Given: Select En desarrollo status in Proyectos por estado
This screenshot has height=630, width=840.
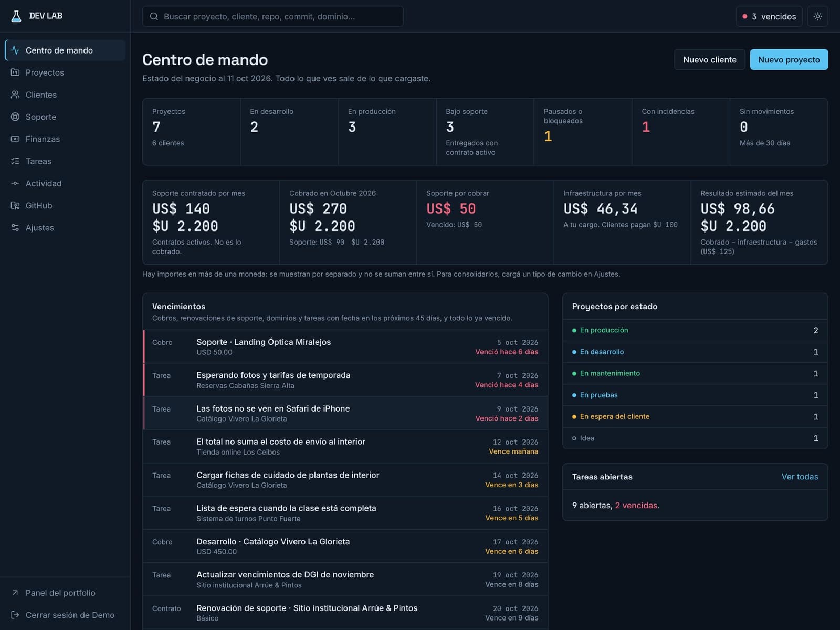Looking at the screenshot, I should click(695, 352).
